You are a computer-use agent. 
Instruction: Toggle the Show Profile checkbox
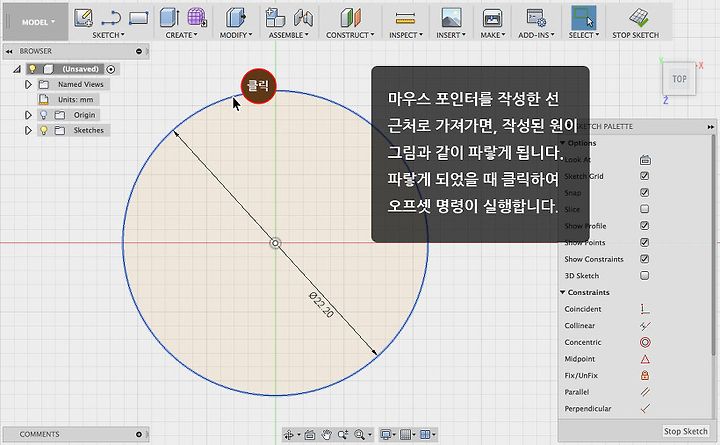pos(645,225)
